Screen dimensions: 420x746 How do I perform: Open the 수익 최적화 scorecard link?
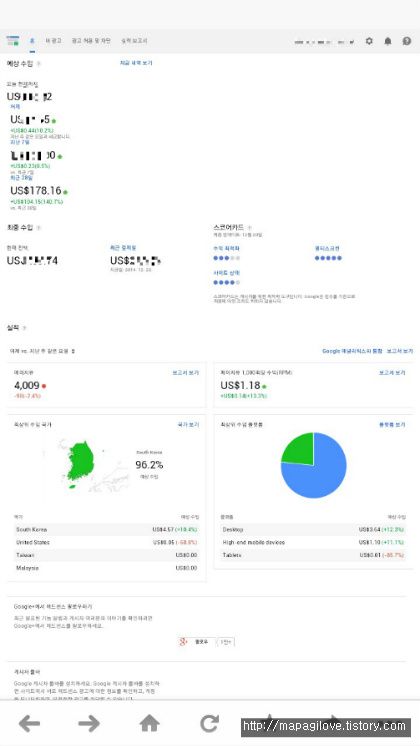coord(226,248)
